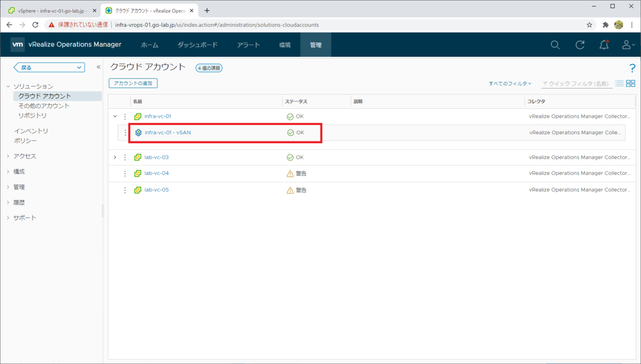Select インベントリ in sidebar
The image size is (641, 364).
point(31,131)
